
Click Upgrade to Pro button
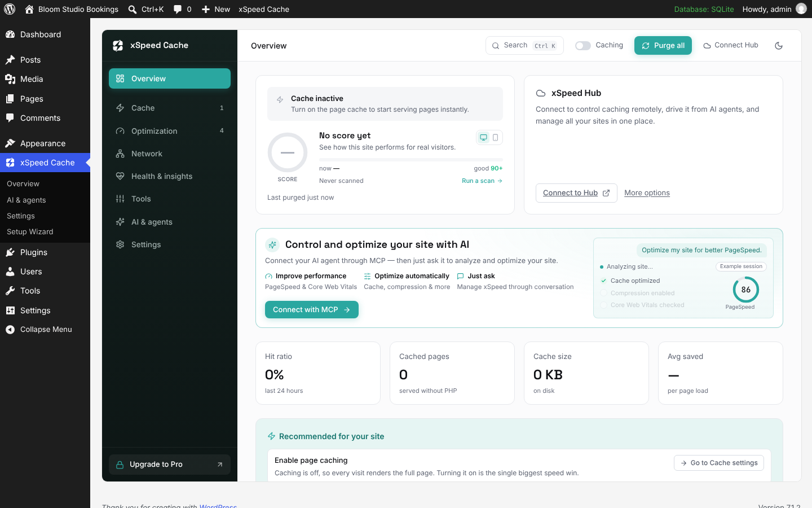170,465
